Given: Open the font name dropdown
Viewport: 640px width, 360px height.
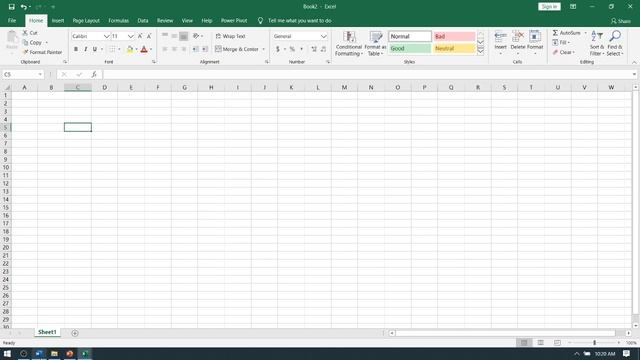Looking at the screenshot, I should (x=107, y=36).
